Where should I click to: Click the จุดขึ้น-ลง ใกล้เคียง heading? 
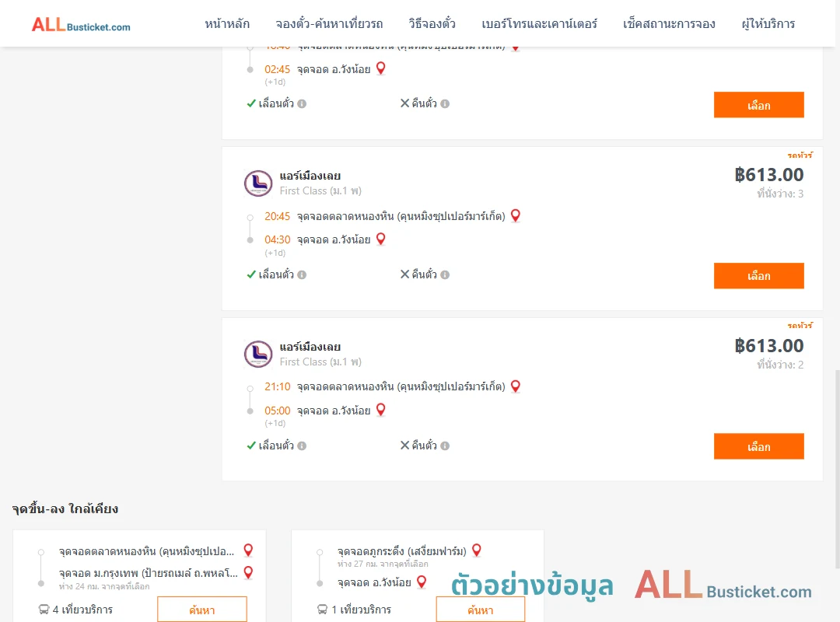tap(65, 508)
